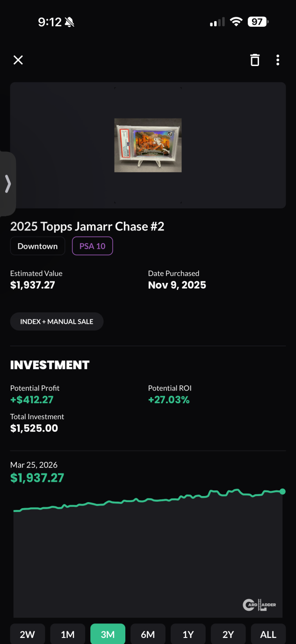Tap the X close icon

[18, 60]
